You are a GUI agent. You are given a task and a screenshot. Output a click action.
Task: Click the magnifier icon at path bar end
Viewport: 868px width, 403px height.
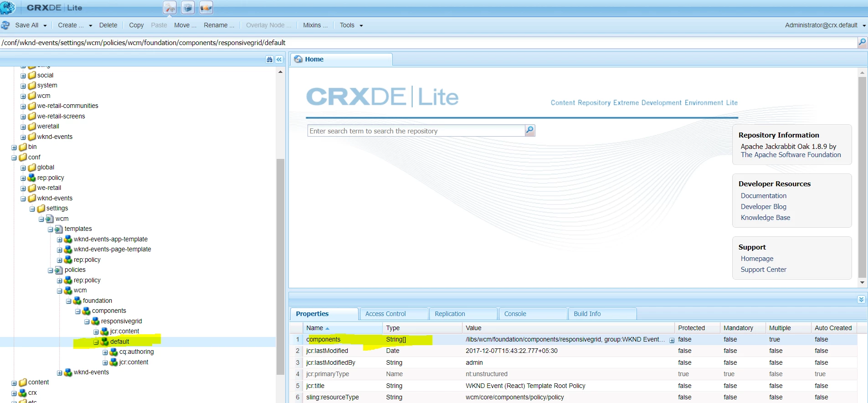(x=862, y=42)
